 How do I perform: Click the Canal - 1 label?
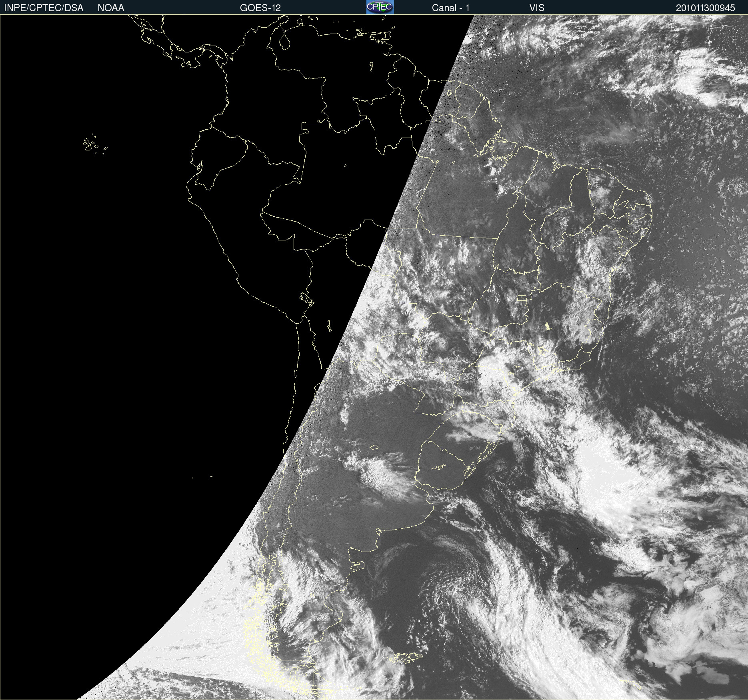[x=451, y=8]
